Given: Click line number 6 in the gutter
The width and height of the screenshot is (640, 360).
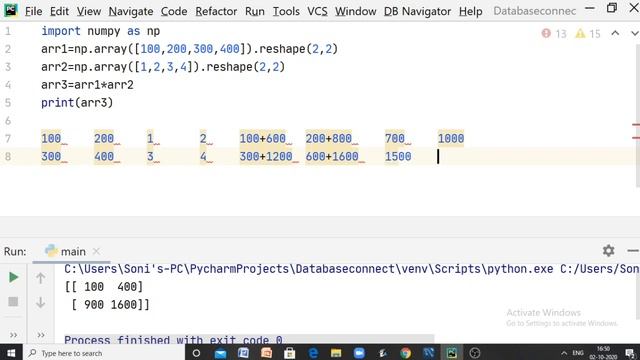Looking at the screenshot, I should (8, 121).
